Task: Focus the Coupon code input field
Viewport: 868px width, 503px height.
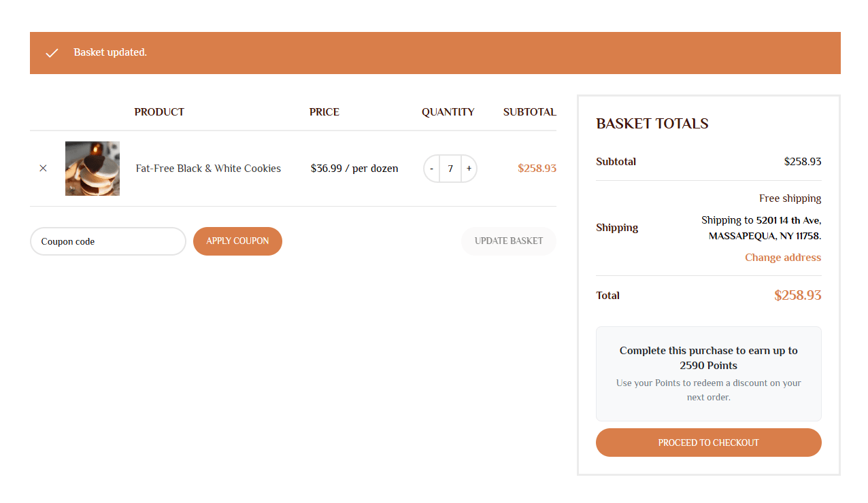Action: tap(107, 241)
